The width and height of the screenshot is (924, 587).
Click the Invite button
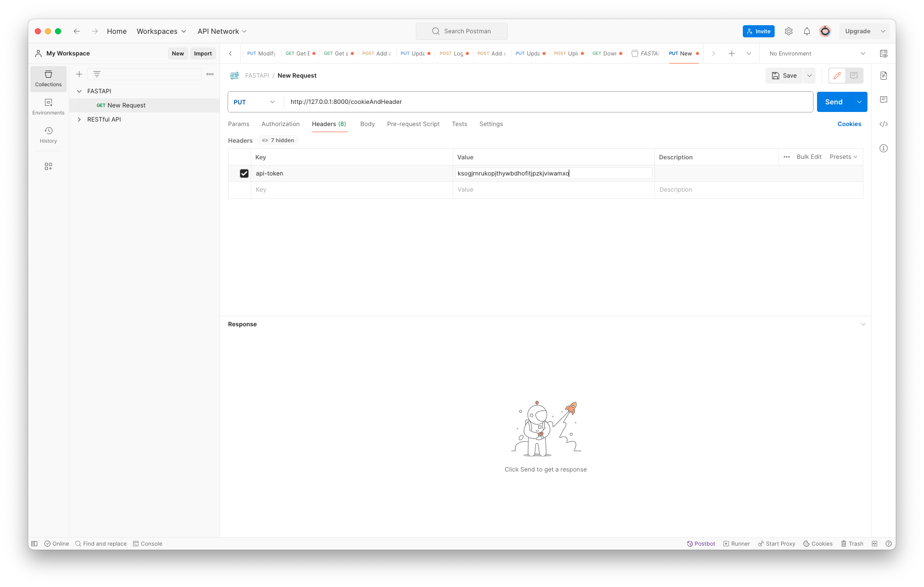click(x=758, y=31)
